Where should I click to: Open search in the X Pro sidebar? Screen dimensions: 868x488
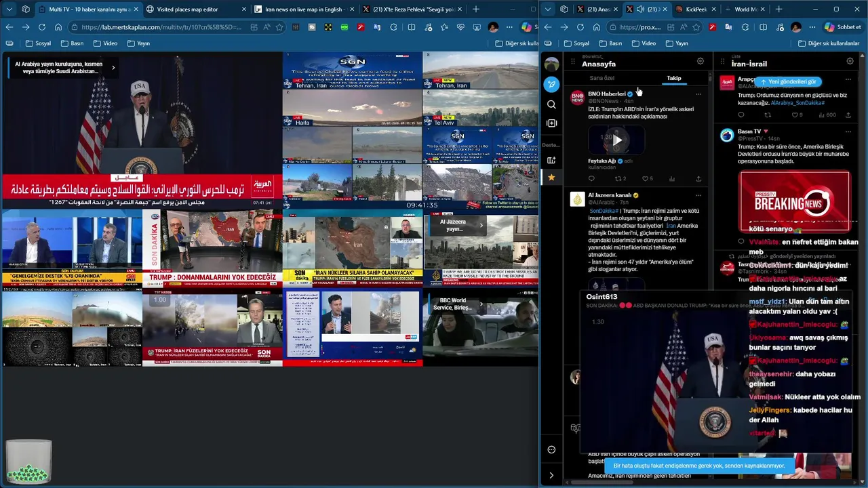click(551, 104)
